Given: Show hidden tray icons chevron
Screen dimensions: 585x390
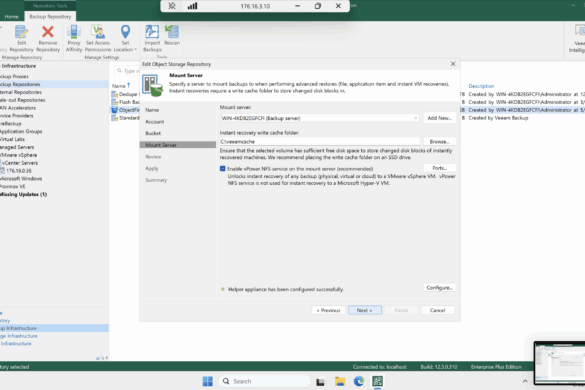Looking at the screenshot, I should pos(525,381).
